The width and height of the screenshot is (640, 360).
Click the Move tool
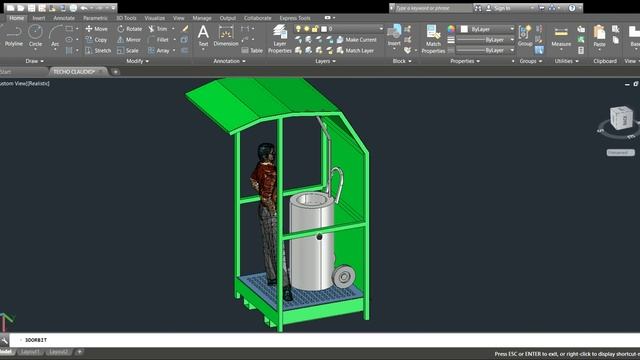pyautogui.click(x=96, y=29)
